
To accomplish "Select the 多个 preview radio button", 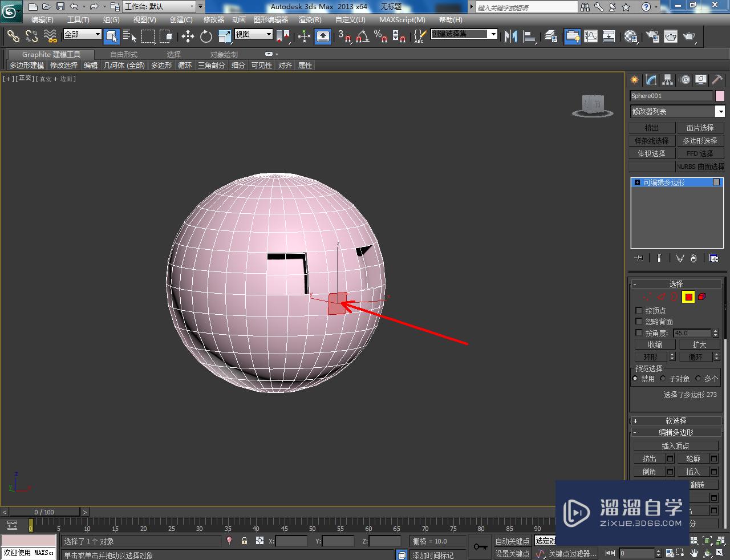I will click(698, 379).
